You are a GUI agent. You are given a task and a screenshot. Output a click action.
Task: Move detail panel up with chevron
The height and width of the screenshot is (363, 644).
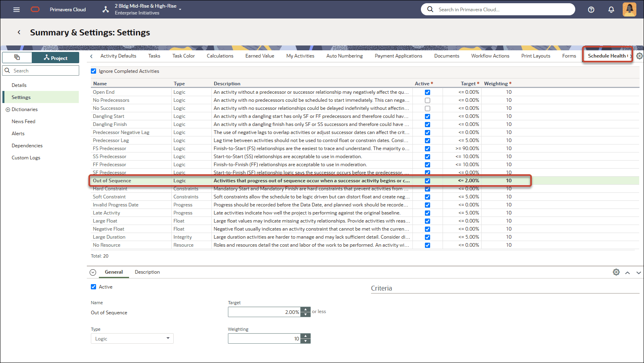click(x=628, y=272)
